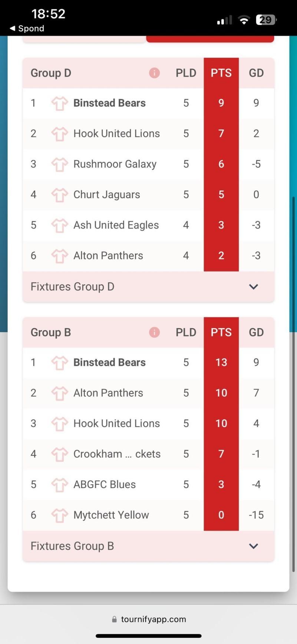This screenshot has height=644, width=297.
Task: Expand the Fixtures Group D chevron
Action: click(x=253, y=287)
